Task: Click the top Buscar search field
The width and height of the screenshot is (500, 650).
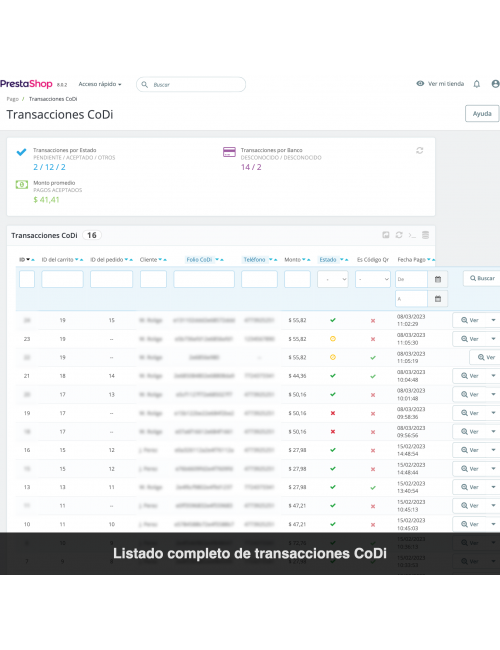Action: 191,85
